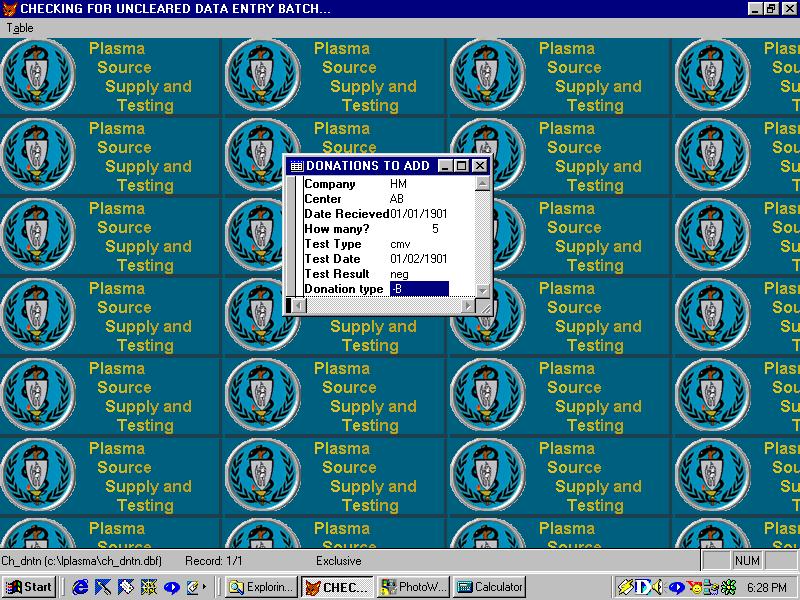
Task: Click the Donations to Add window table icon
Action: (x=296, y=166)
